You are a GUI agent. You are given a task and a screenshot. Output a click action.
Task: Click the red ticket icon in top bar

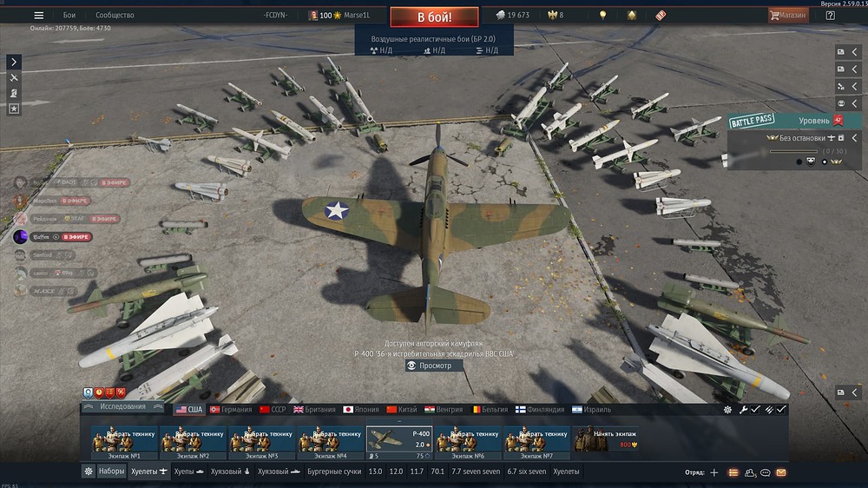(661, 16)
